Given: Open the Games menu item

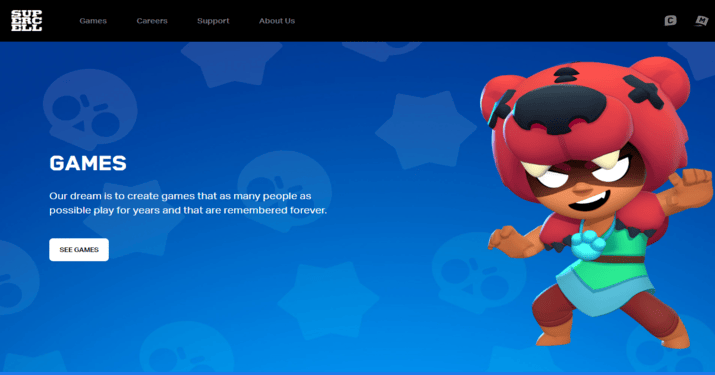Looking at the screenshot, I should pos(93,21).
